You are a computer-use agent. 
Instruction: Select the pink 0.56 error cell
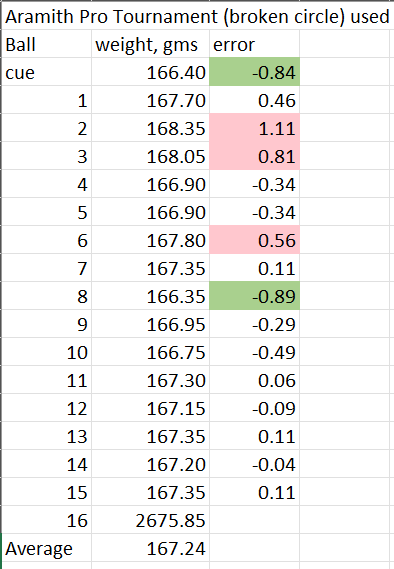tap(254, 240)
